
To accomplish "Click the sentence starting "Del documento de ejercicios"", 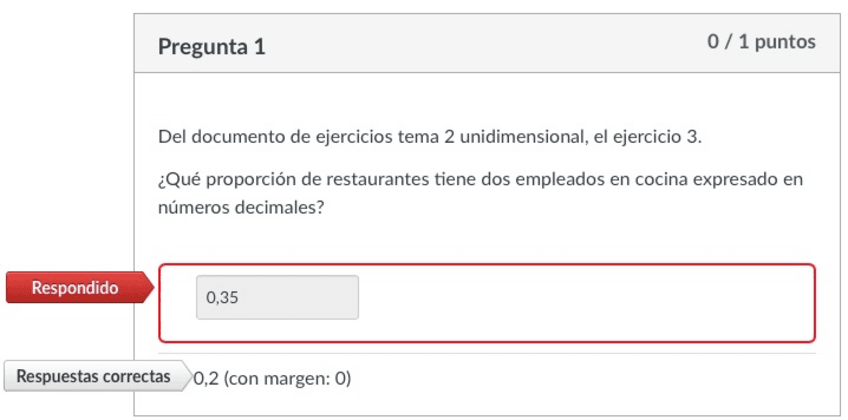I will [430, 137].
